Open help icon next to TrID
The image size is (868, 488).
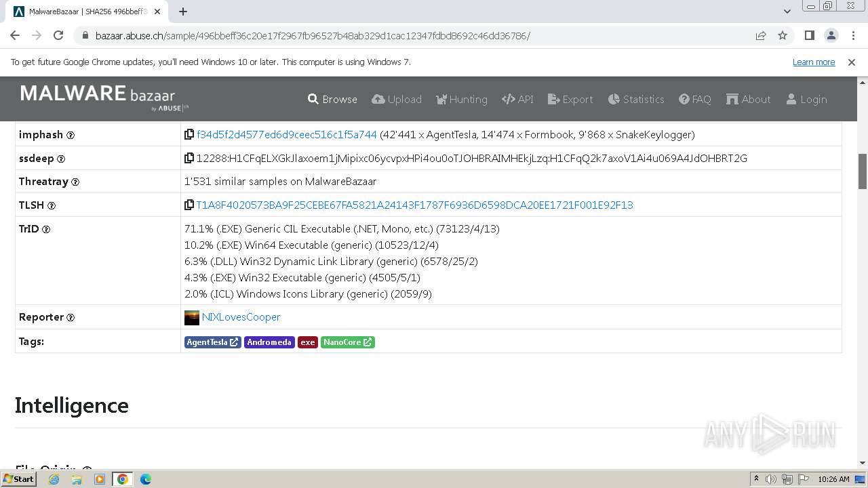pos(46,229)
